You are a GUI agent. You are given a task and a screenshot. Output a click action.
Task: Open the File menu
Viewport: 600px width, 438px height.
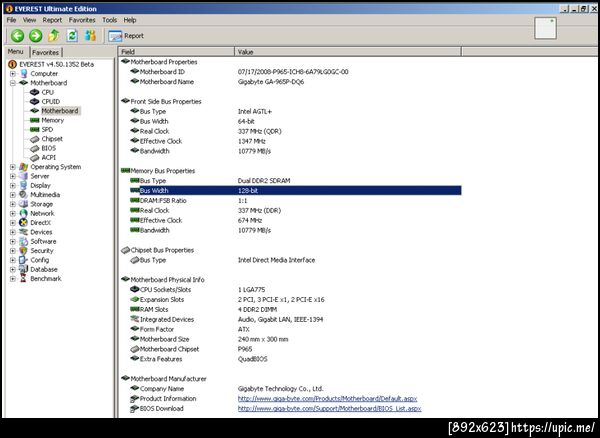(x=11, y=20)
